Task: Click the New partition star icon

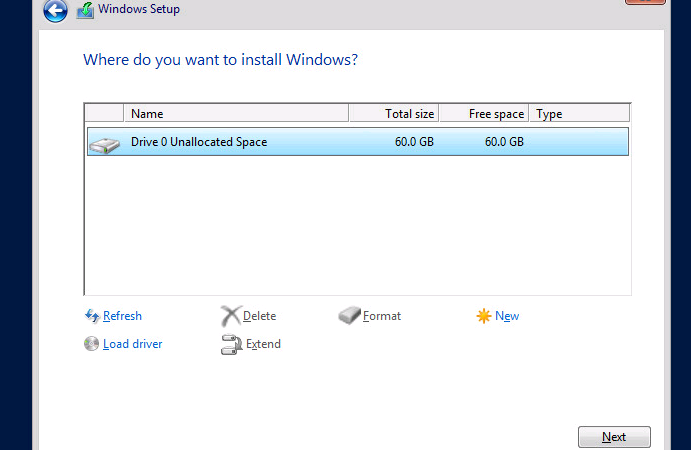Action: pos(483,316)
